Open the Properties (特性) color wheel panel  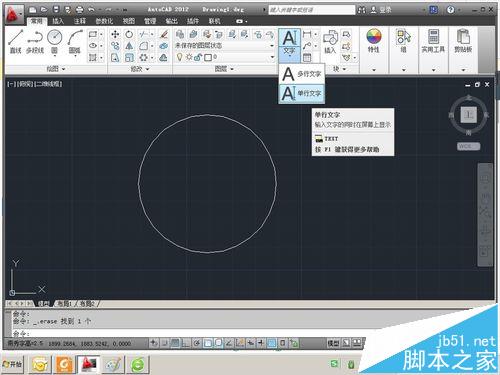pos(374,41)
